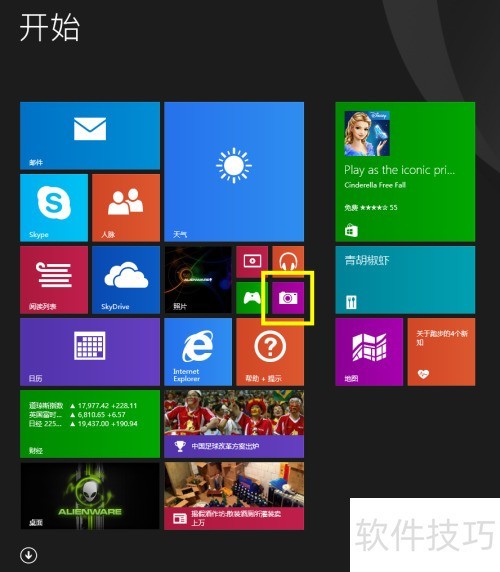Open the Sports news tile with trophy
Screen dimensions: 500x572
(x=234, y=424)
